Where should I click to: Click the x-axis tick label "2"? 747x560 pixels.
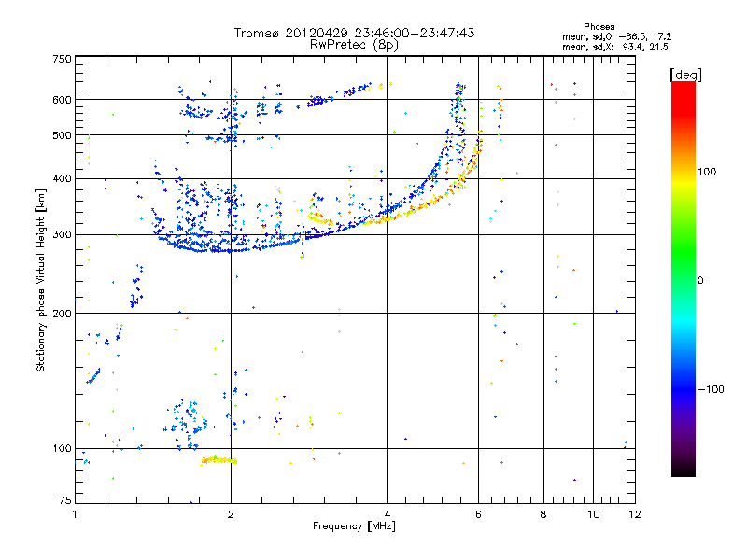point(231,514)
